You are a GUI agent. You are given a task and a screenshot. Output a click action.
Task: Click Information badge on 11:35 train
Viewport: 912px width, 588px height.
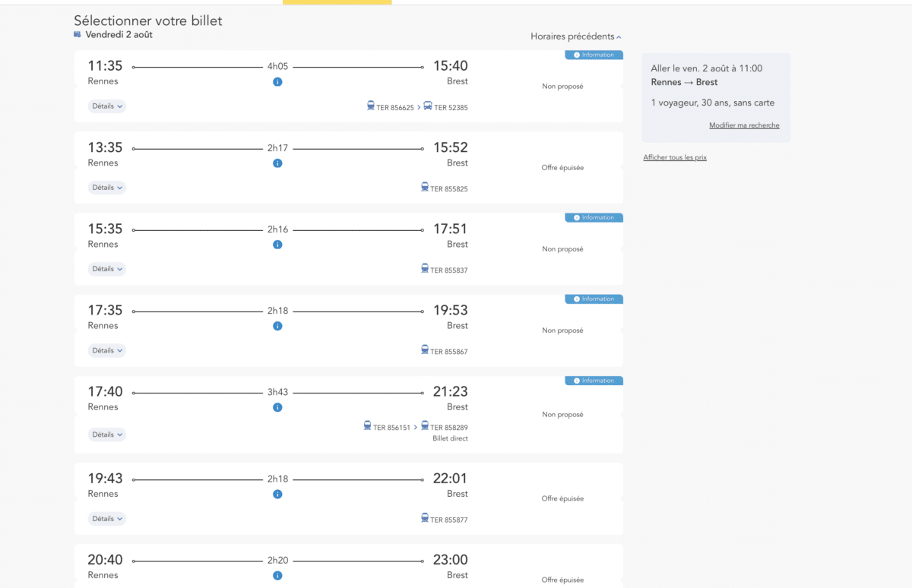594,55
